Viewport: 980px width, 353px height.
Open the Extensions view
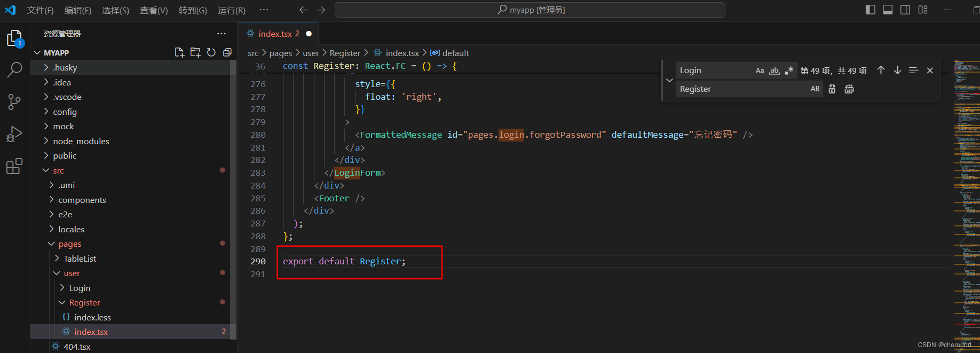14,166
